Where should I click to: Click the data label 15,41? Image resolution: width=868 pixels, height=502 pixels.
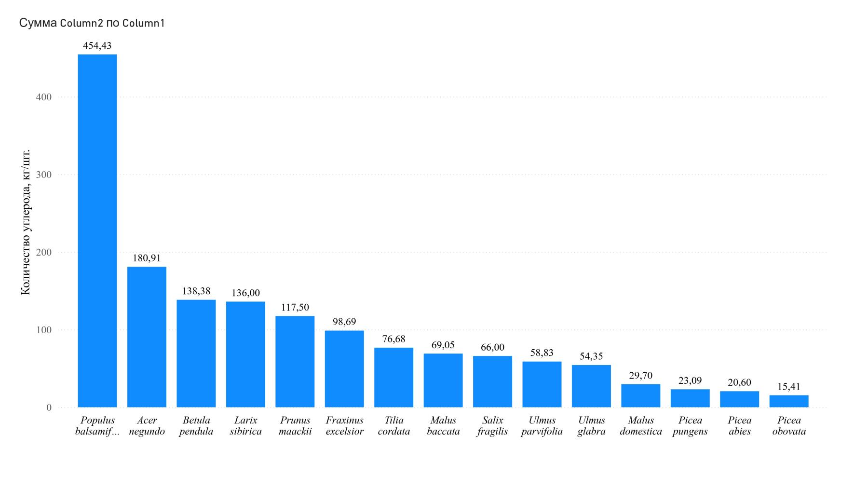coord(789,386)
